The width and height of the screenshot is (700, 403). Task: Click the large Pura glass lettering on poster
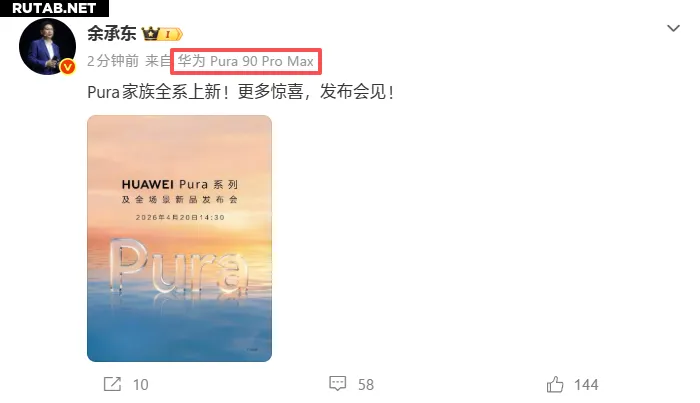pos(179,266)
